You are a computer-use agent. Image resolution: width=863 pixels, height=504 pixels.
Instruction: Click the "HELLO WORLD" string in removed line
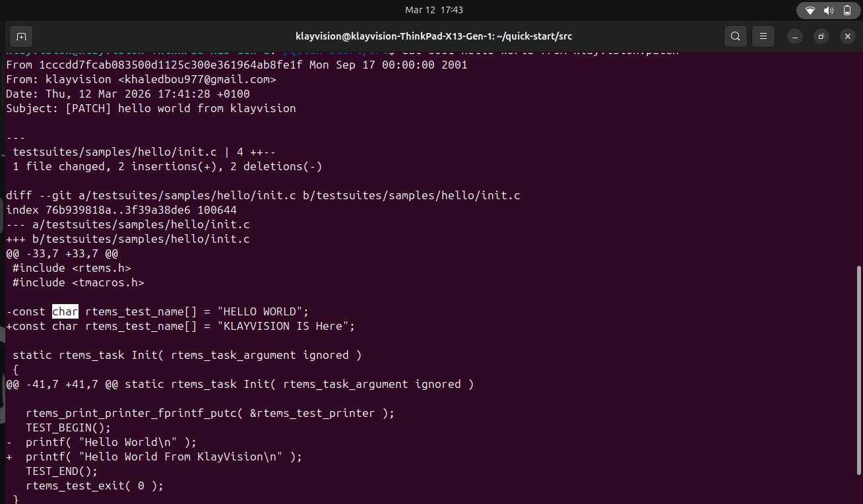pos(263,311)
